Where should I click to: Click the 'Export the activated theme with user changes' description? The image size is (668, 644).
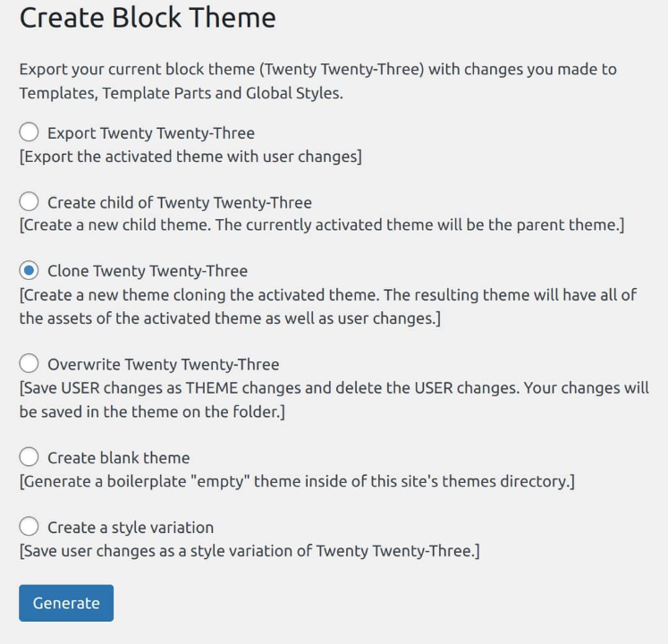tap(190, 157)
